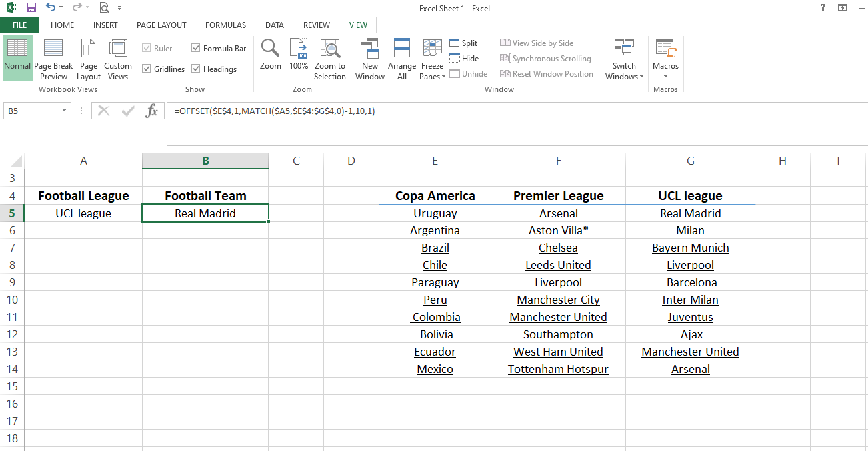Switch to the FORMULAS ribbon tab

tap(225, 25)
